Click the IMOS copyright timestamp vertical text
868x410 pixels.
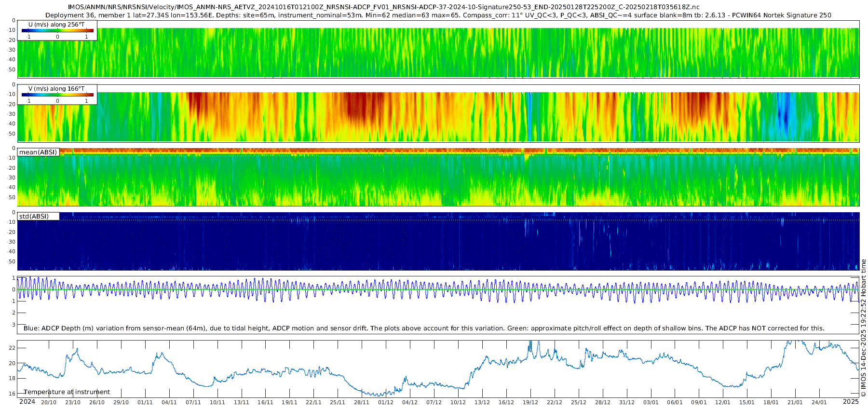pos(863,328)
